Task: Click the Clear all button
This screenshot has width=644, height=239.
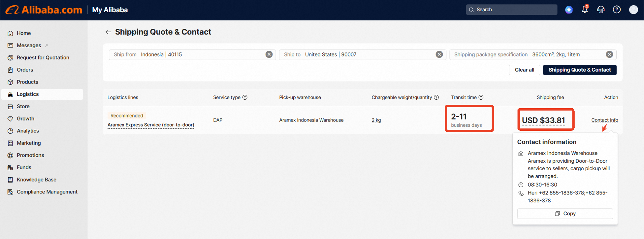Action: point(524,70)
